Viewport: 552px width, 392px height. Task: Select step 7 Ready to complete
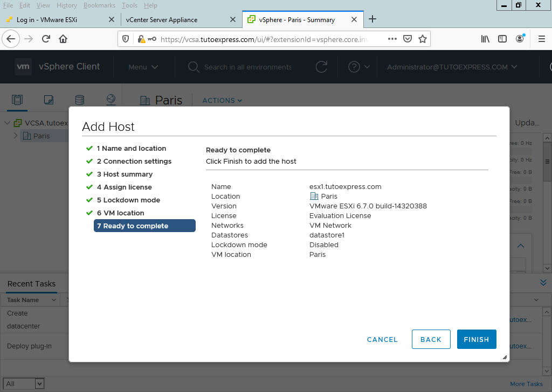(x=144, y=226)
